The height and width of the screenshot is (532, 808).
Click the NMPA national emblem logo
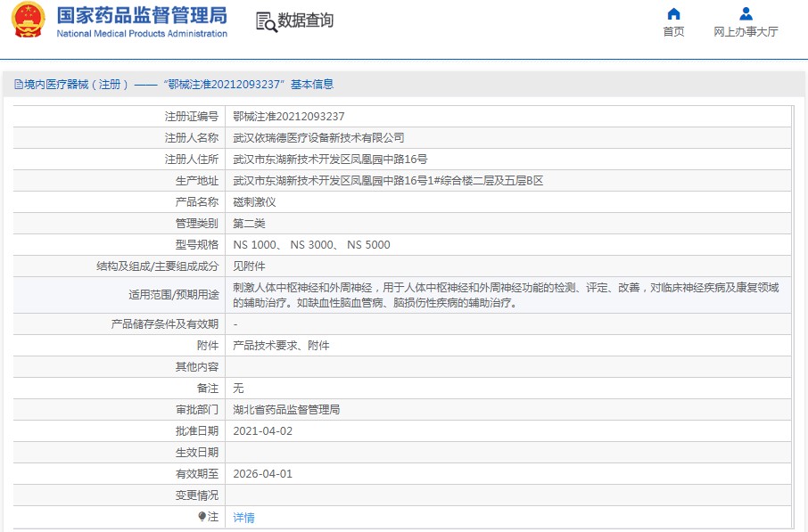(x=29, y=20)
